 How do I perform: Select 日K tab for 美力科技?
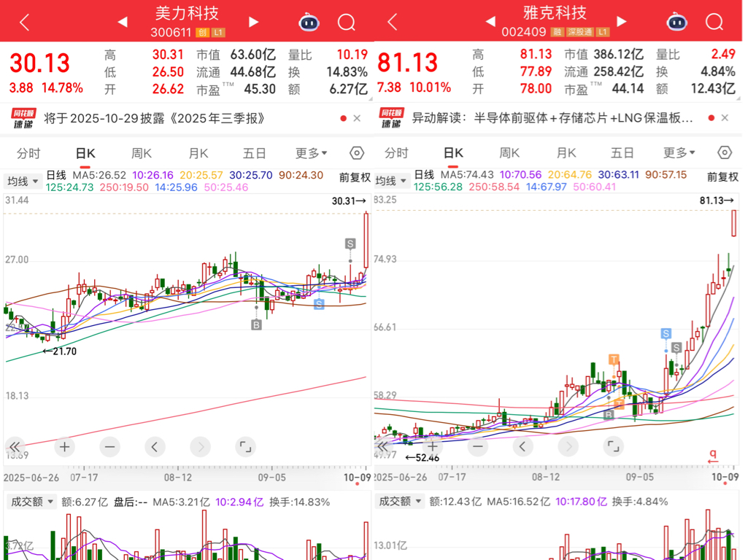click(x=85, y=153)
